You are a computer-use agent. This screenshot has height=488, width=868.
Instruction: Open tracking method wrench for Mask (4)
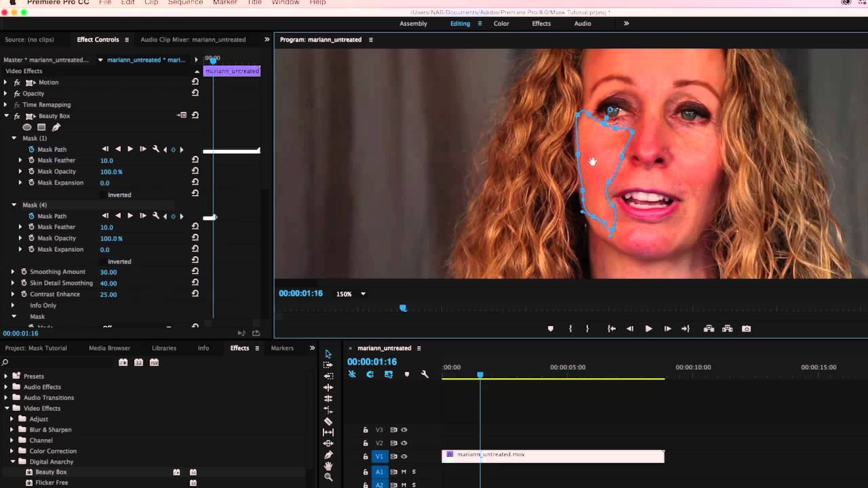coord(156,216)
